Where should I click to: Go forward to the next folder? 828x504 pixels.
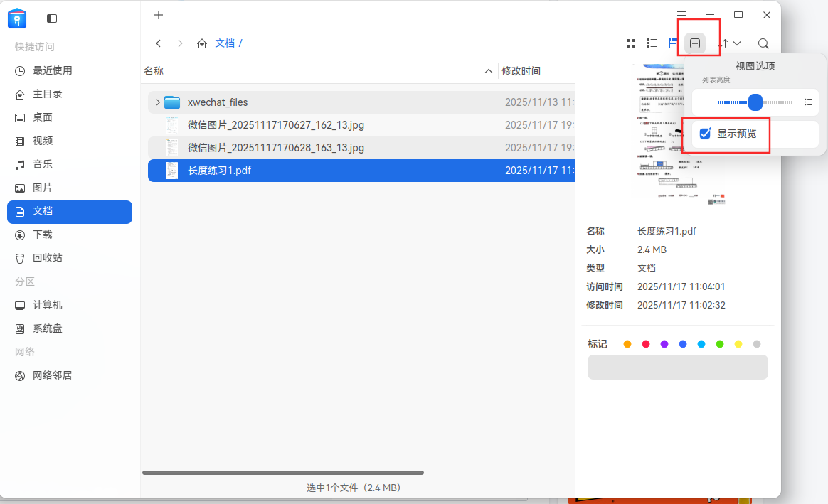(x=180, y=43)
